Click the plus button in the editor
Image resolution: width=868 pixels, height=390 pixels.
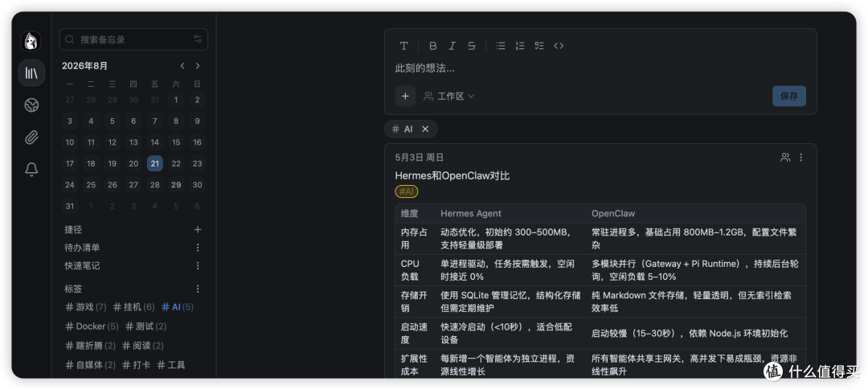tap(405, 96)
